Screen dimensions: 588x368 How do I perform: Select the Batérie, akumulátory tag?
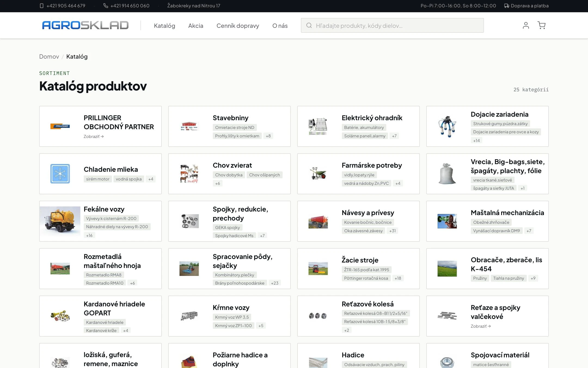pyautogui.click(x=364, y=127)
